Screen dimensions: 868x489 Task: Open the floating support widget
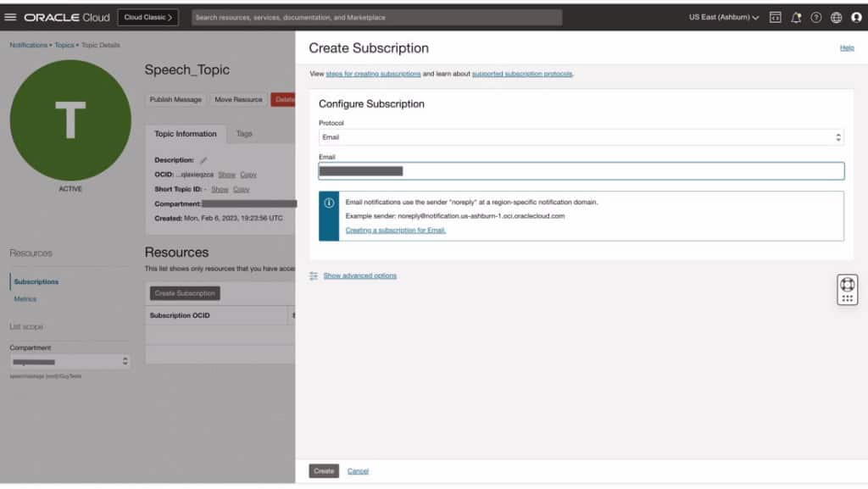846,289
